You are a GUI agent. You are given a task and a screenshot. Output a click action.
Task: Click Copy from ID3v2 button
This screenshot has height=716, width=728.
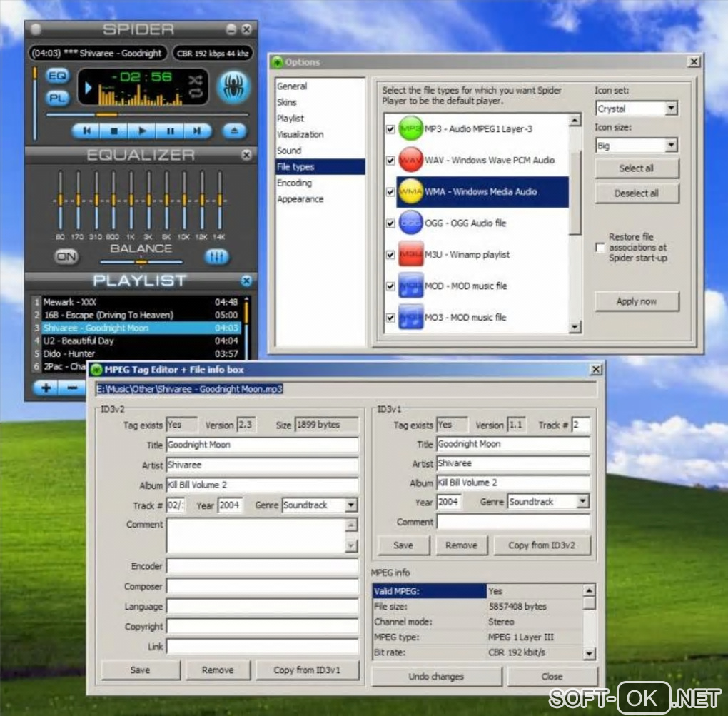(542, 545)
